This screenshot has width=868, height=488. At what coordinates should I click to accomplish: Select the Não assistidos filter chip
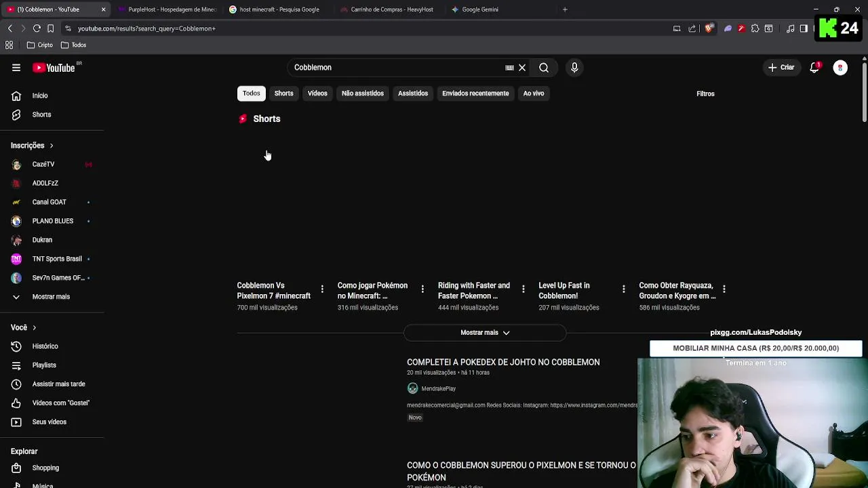pos(363,94)
